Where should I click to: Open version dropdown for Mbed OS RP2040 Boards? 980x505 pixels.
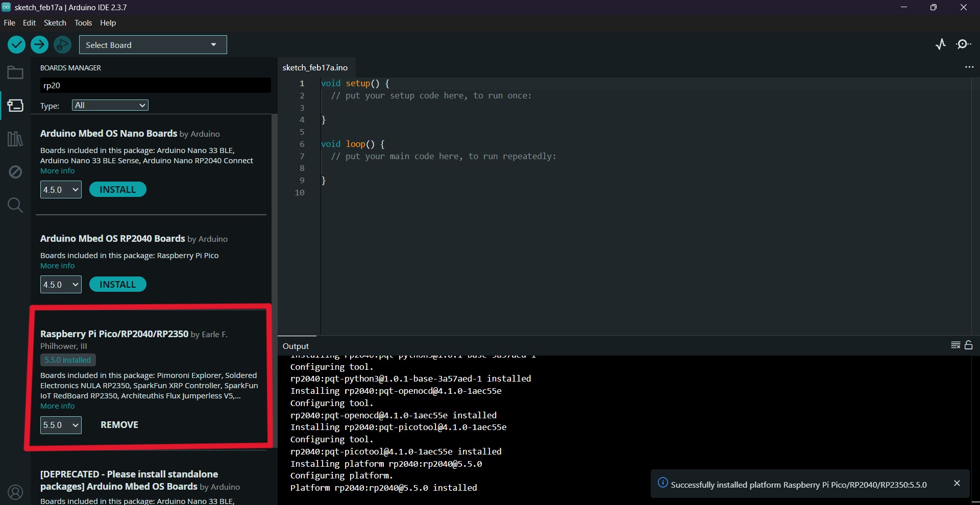[61, 285]
